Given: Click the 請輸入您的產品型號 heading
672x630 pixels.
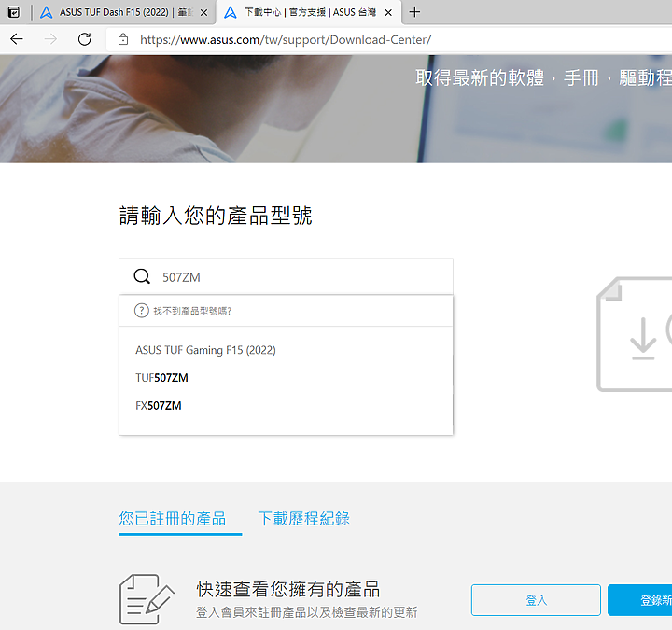Looking at the screenshot, I should pyautogui.click(x=216, y=216).
